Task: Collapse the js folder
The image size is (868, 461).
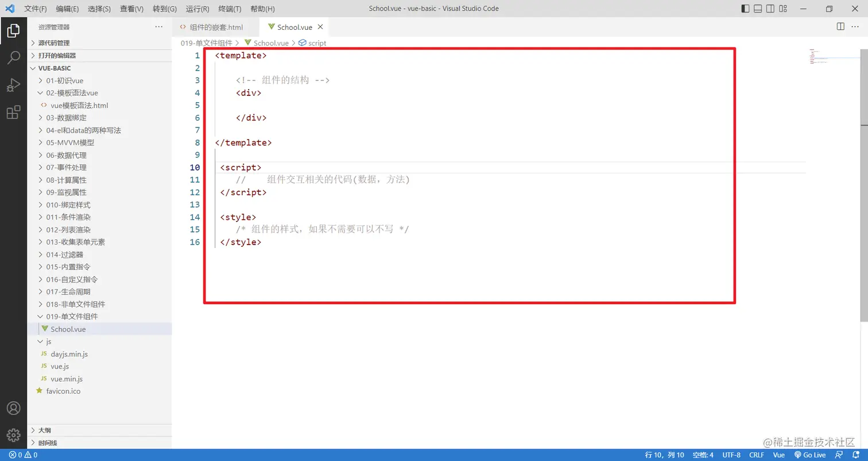Action: point(99,342)
